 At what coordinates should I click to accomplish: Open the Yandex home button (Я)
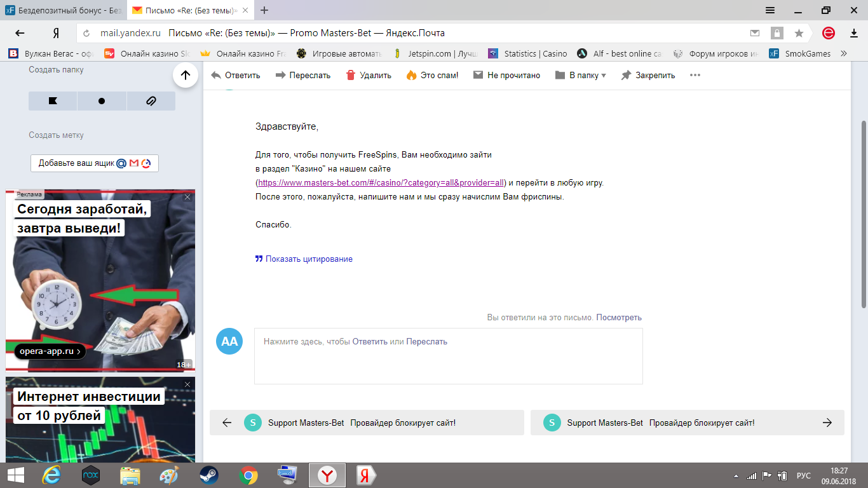[56, 33]
